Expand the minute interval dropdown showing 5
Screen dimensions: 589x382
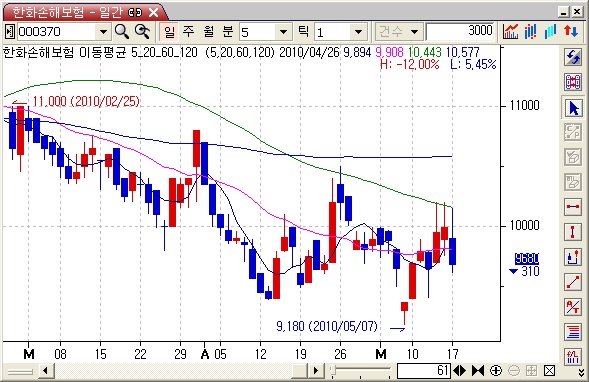click(284, 32)
